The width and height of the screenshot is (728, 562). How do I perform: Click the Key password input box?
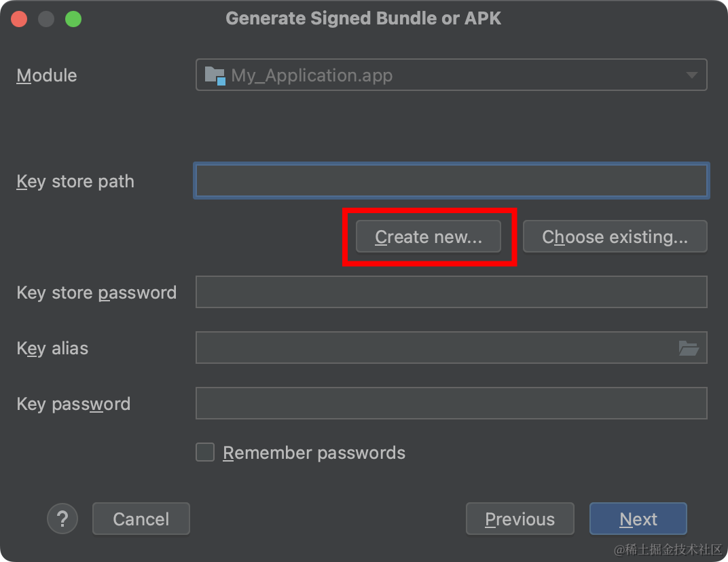tap(451, 402)
